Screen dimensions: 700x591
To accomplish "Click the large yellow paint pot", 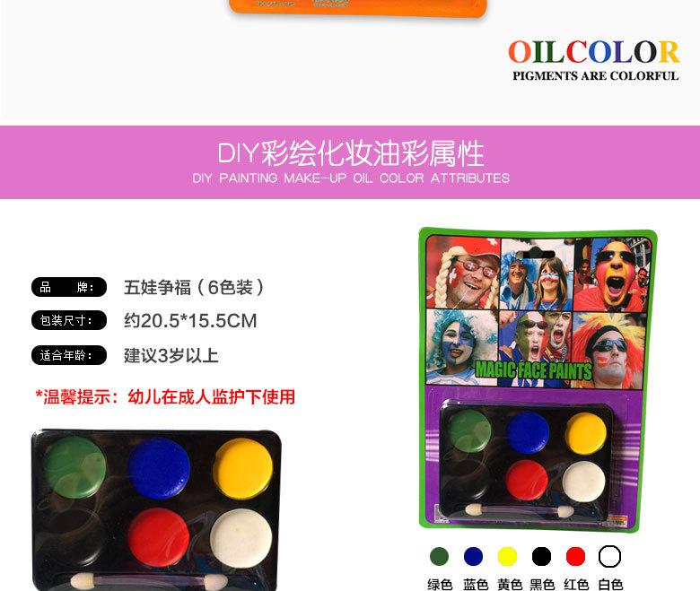I will point(243,467).
